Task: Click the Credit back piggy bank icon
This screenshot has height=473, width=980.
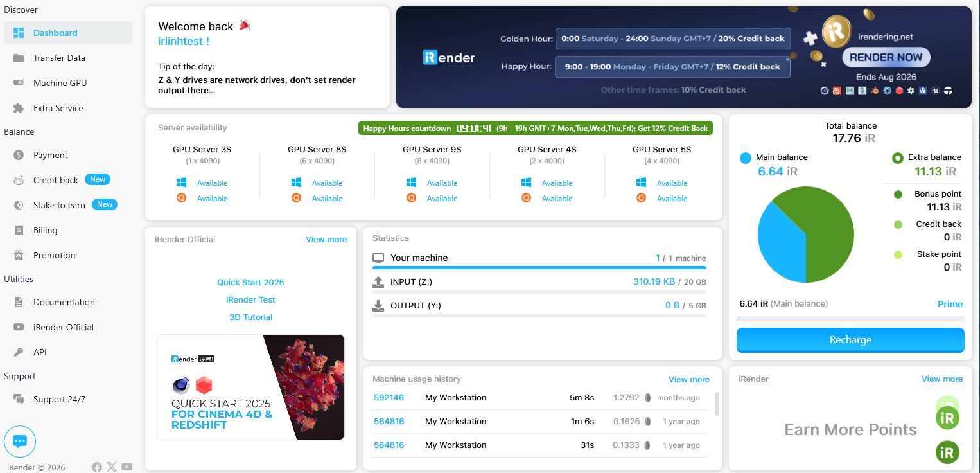Action: [x=19, y=180]
